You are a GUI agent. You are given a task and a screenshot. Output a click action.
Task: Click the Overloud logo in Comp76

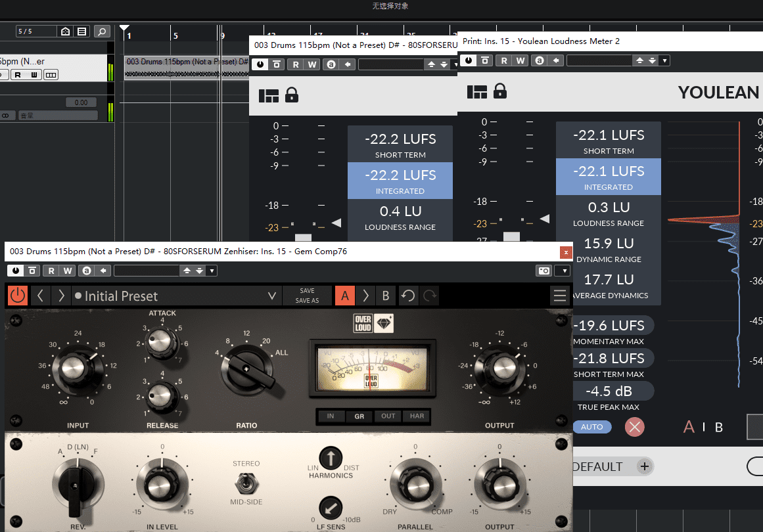tap(363, 323)
